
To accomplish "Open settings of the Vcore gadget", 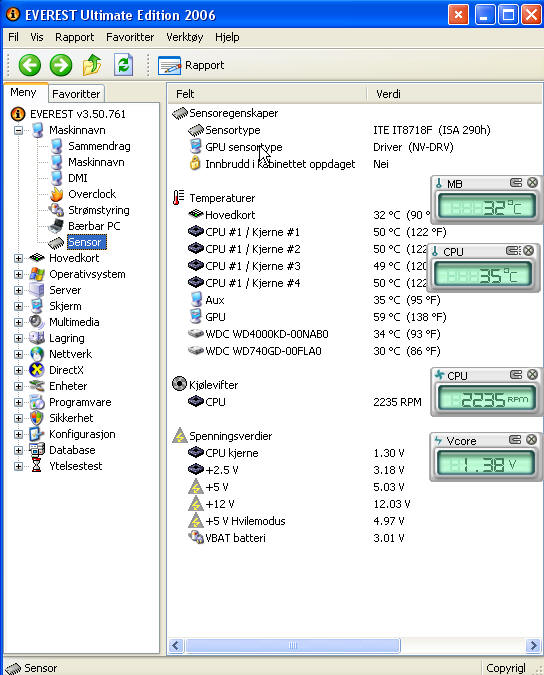I will (515, 440).
